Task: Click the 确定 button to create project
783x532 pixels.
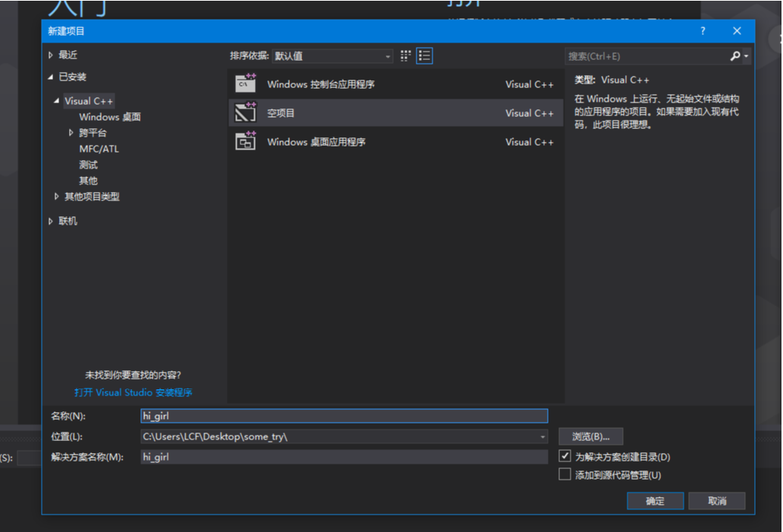Action: click(x=654, y=500)
